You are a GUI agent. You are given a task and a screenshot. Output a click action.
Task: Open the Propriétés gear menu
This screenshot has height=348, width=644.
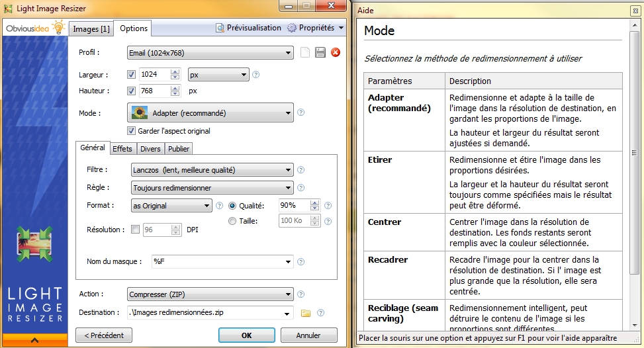tap(315, 28)
